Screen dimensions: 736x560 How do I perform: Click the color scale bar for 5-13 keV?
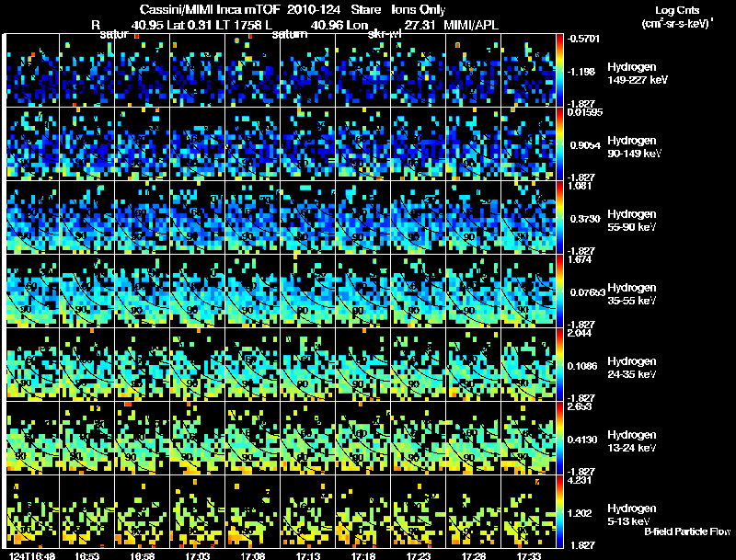pos(559,512)
